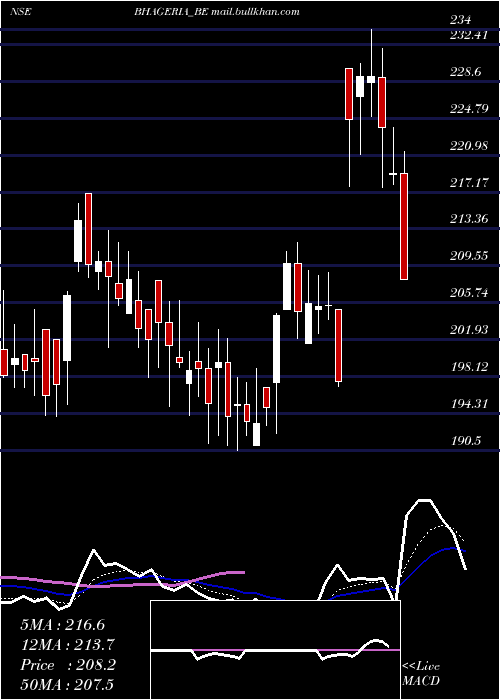Click the 5MA : 216.6 reading
This screenshot has height=700, width=500.
click(62, 625)
